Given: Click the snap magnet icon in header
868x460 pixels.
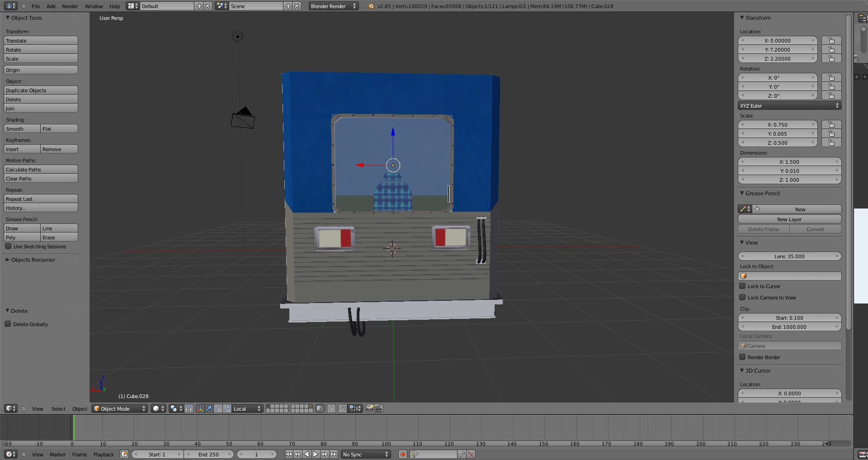Looking at the screenshot, I should (x=343, y=408).
